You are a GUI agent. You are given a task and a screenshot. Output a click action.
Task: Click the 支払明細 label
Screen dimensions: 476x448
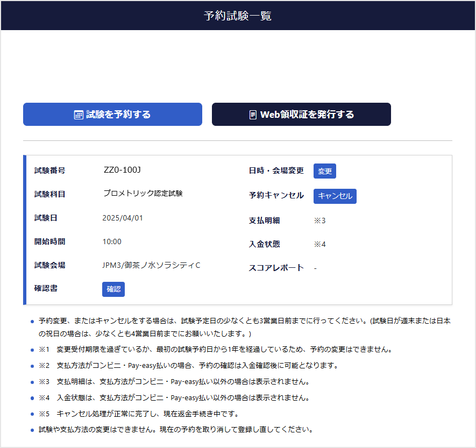(265, 221)
